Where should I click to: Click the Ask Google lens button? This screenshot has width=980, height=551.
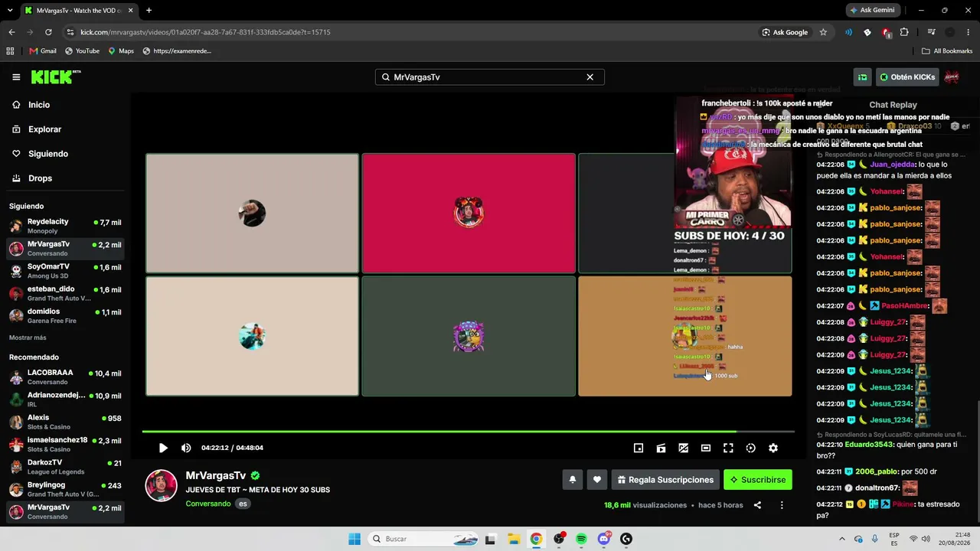pyautogui.click(x=785, y=32)
